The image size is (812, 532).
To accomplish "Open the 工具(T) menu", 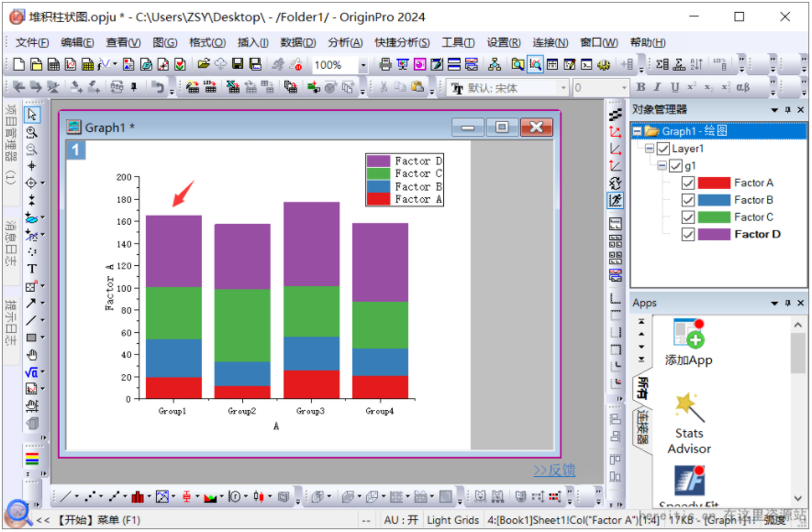I will point(458,42).
